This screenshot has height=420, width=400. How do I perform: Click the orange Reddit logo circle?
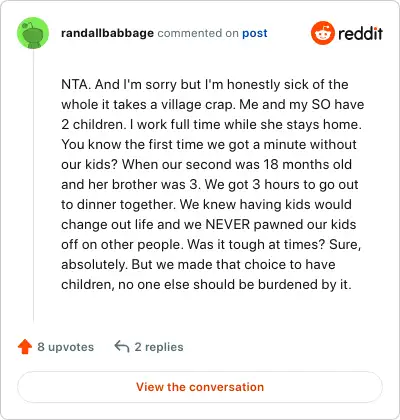pos(322,33)
